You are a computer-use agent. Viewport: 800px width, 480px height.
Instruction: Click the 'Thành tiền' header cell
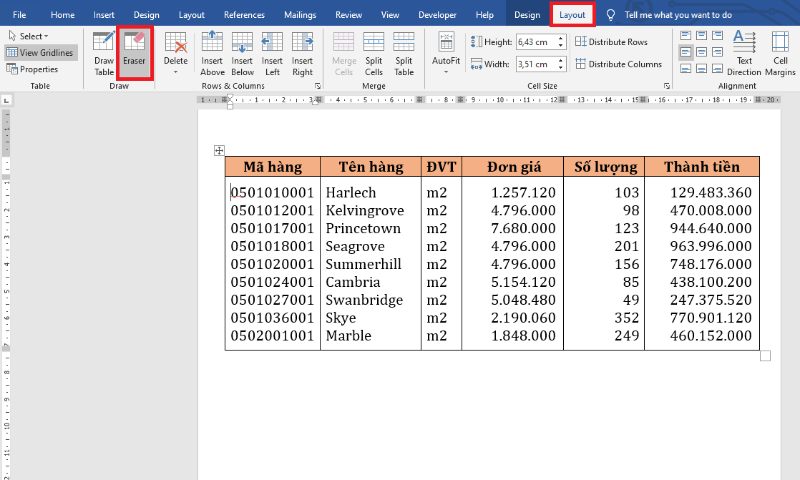[702, 167]
